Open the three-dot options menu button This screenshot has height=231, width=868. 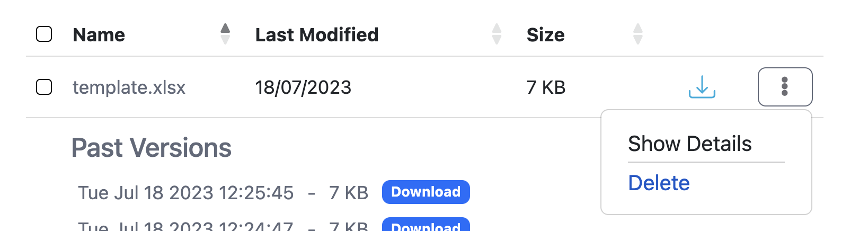tap(785, 87)
